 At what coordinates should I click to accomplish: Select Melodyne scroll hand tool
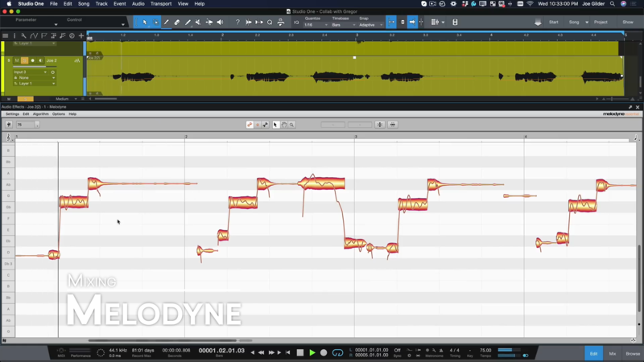click(284, 125)
